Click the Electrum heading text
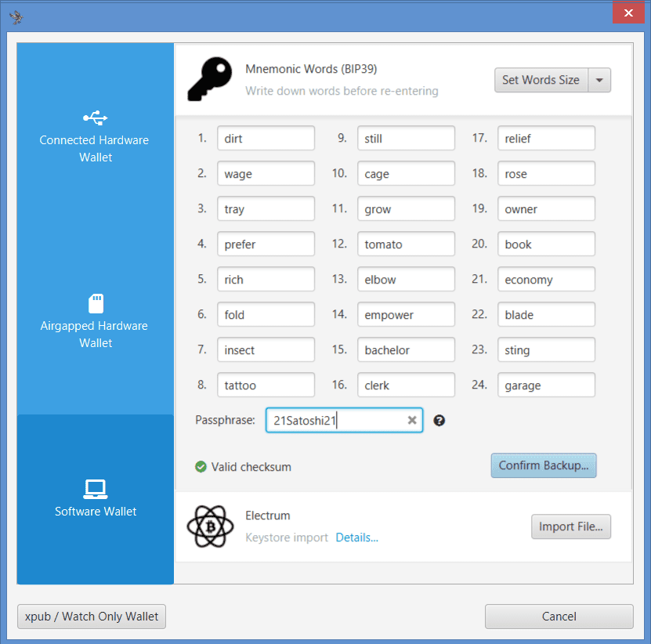 point(268,516)
